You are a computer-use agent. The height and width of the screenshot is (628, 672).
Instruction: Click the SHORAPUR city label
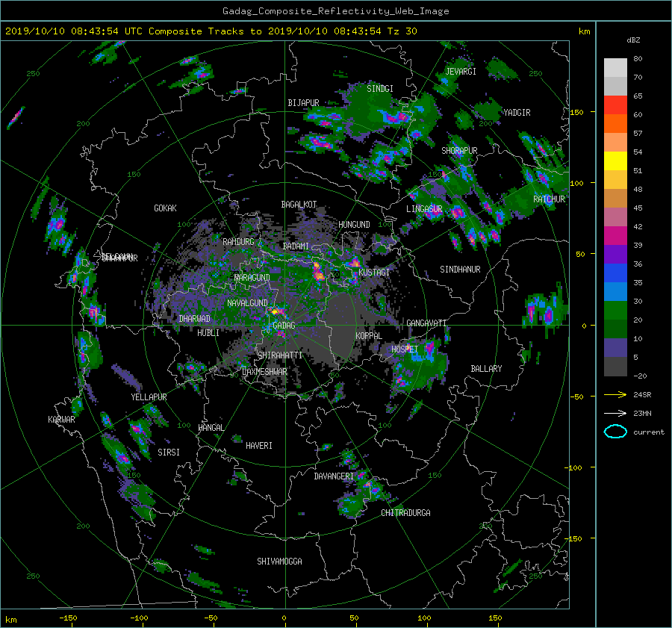459,151
